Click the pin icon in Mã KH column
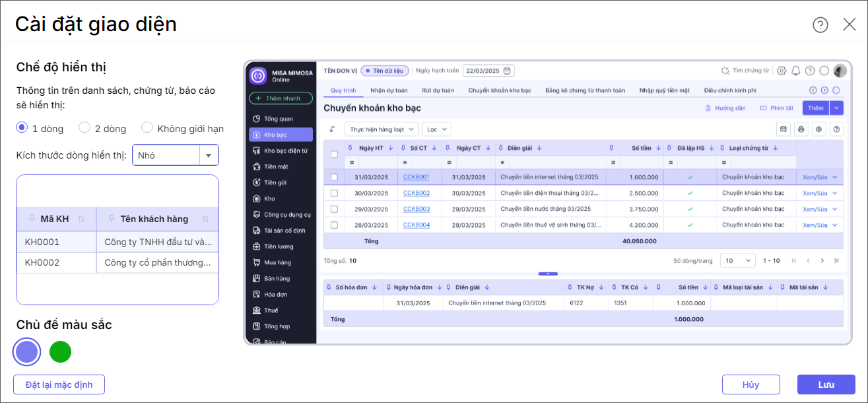The image size is (868, 403). (32, 219)
